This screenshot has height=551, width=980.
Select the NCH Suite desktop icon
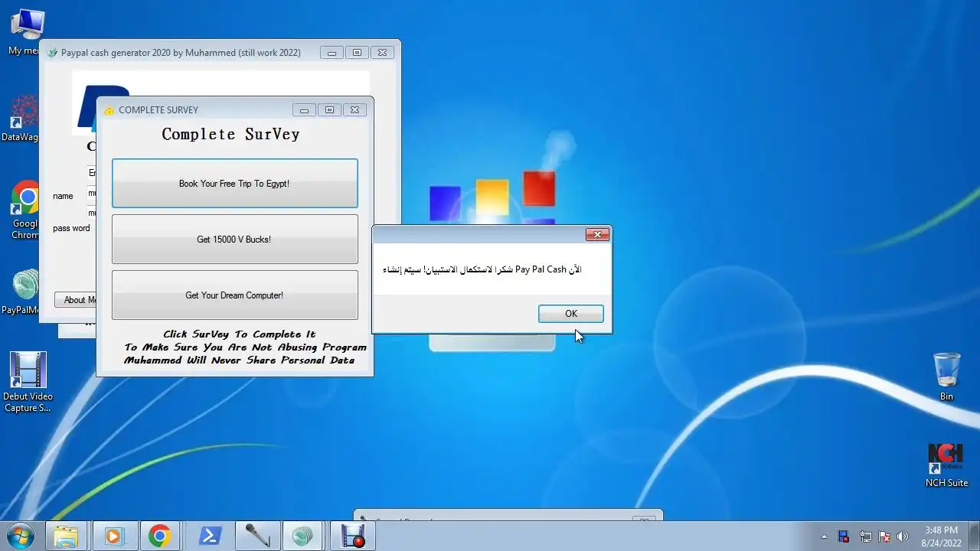[946, 465]
